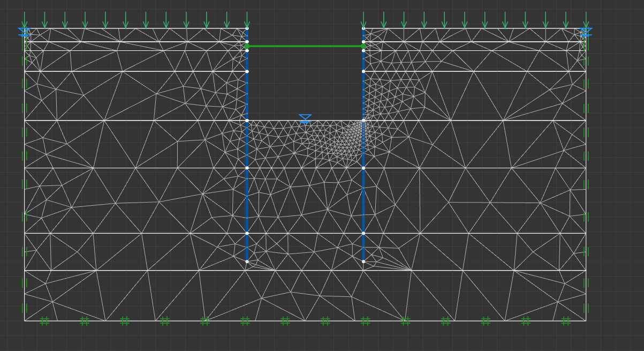644x351 pixels.
Task: Pick the bottom tip node of left wall
Action: (247, 262)
